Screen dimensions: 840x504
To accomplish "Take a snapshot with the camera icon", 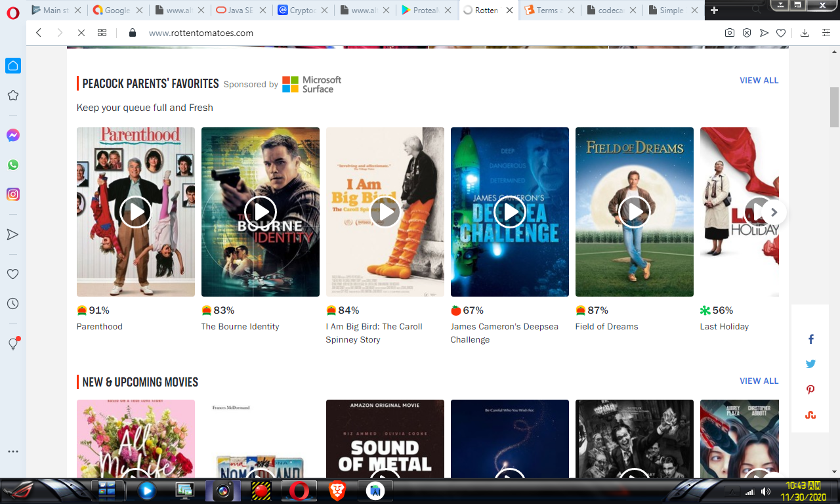I will pos(730,33).
